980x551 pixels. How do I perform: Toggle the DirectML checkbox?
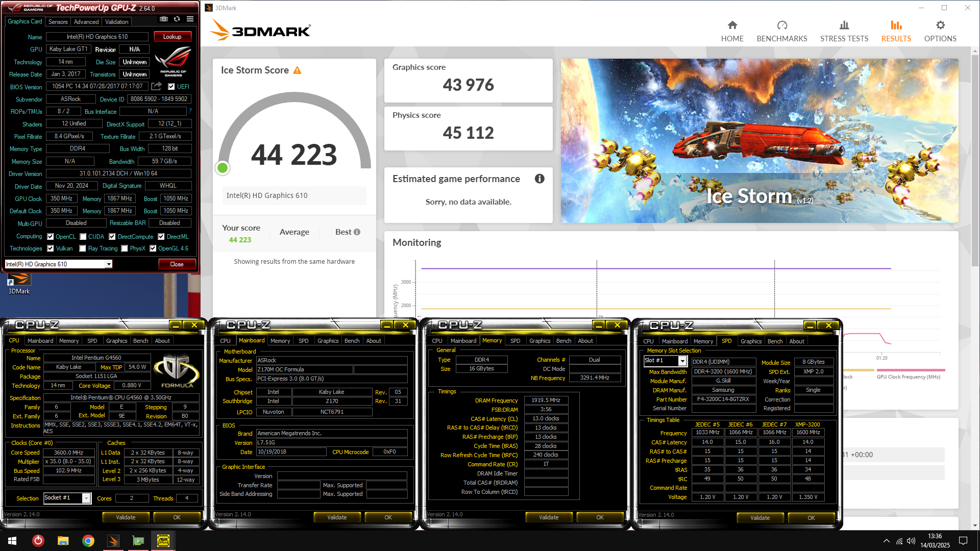click(161, 237)
